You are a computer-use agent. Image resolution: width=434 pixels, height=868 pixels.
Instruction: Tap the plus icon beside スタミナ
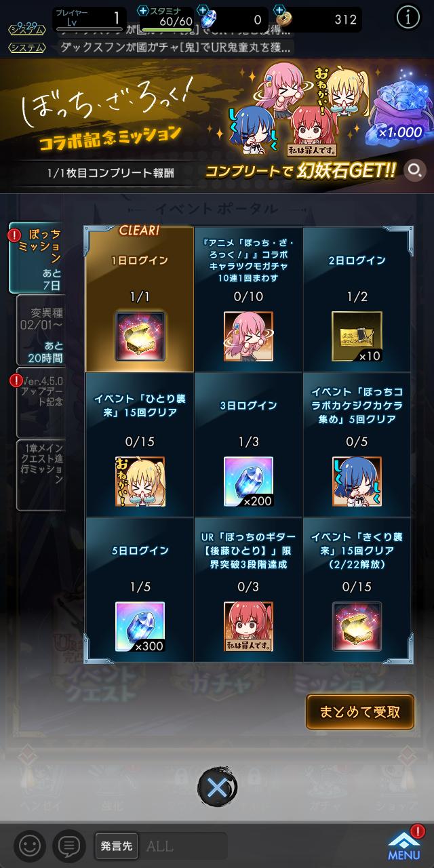142,10
